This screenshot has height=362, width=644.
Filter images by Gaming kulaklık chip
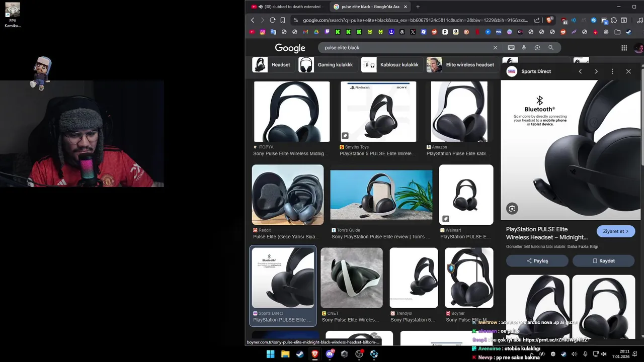click(x=327, y=65)
